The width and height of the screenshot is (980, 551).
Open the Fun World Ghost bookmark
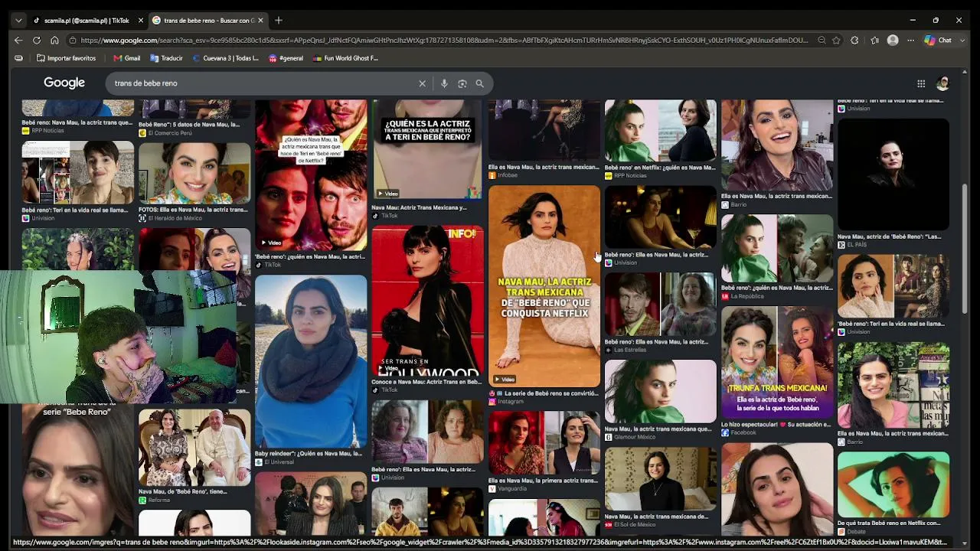pyautogui.click(x=345, y=58)
